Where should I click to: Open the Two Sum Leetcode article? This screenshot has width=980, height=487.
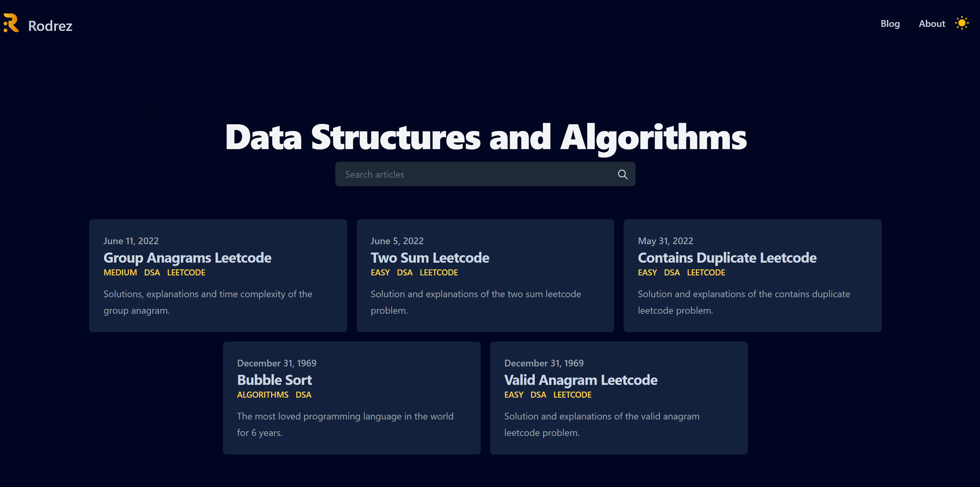click(429, 258)
